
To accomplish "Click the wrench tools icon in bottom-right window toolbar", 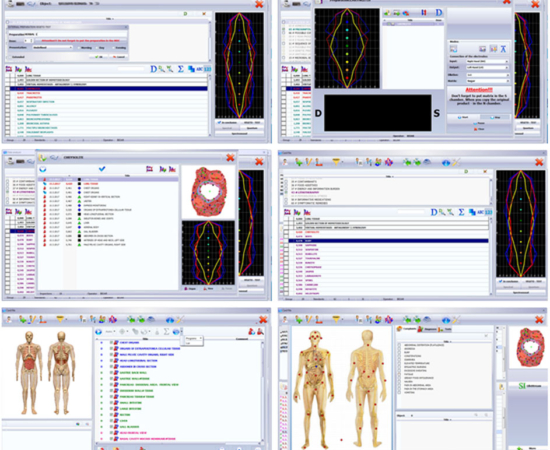I will coord(456,320).
